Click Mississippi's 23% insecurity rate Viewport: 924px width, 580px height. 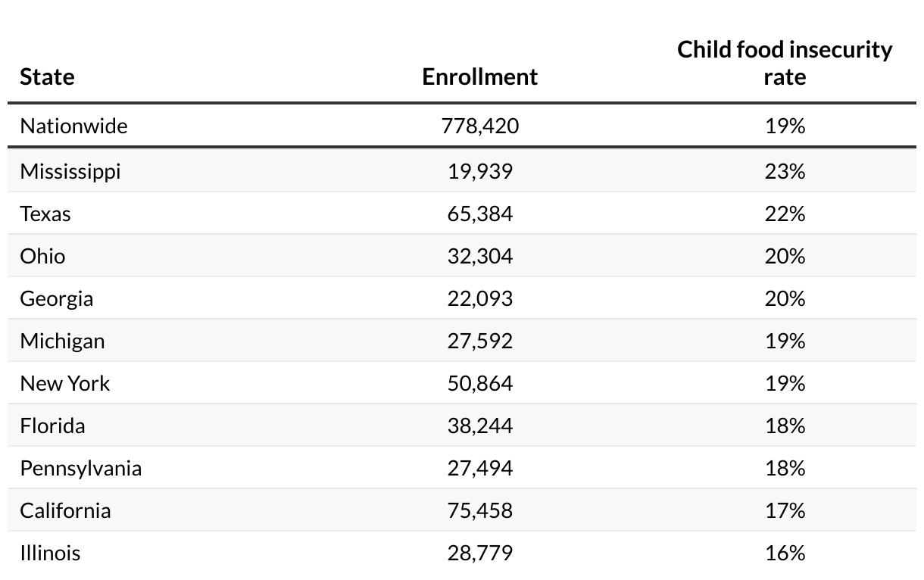pyautogui.click(x=785, y=171)
